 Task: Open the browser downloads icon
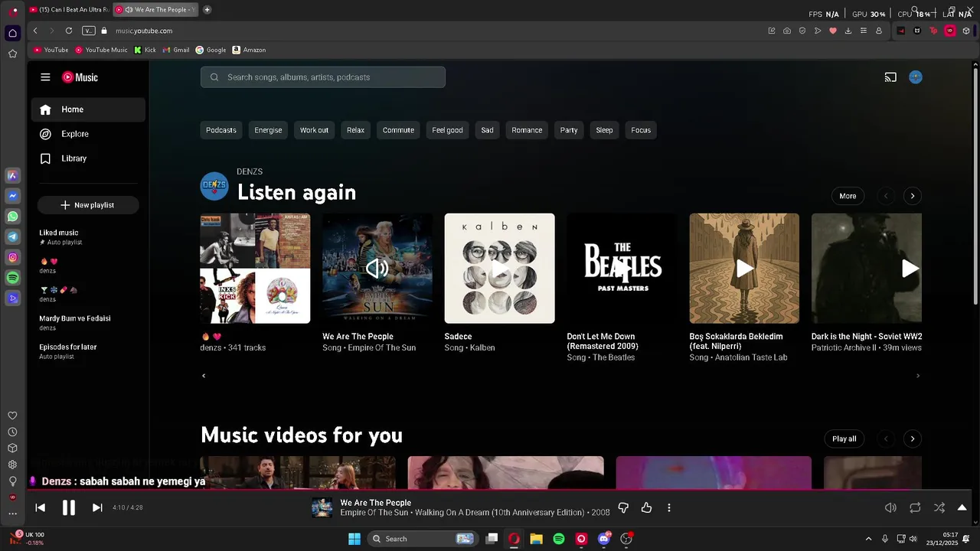click(848, 31)
